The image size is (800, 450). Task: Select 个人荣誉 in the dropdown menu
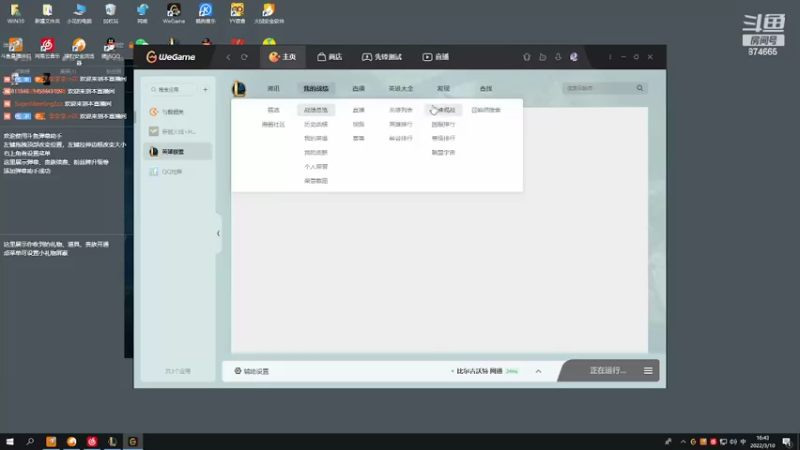(x=316, y=166)
